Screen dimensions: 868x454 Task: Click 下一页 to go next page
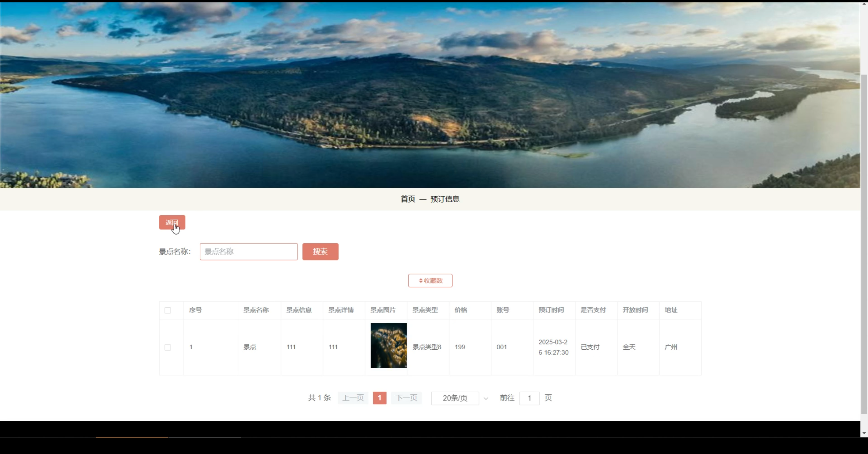406,398
